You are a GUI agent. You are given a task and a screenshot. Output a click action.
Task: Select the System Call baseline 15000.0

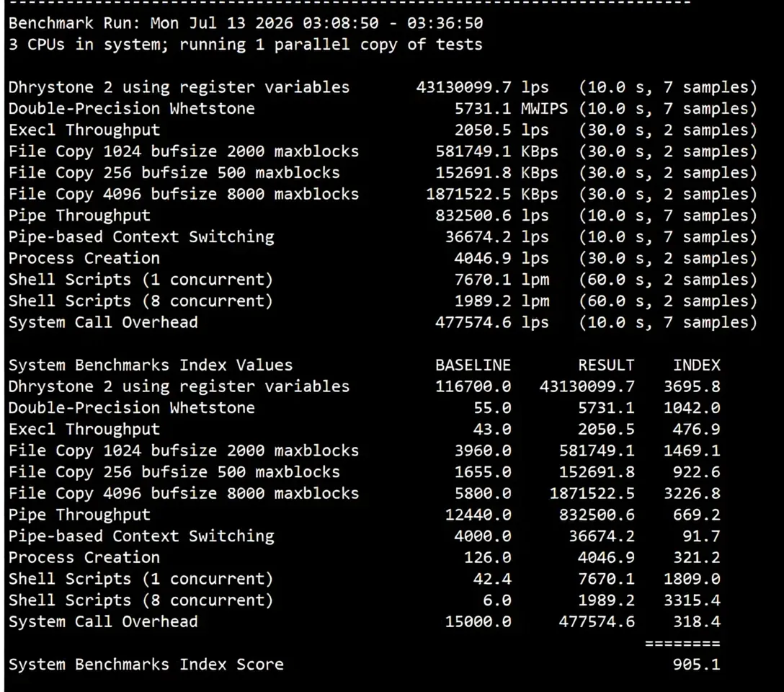pyautogui.click(x=478, y=621)
